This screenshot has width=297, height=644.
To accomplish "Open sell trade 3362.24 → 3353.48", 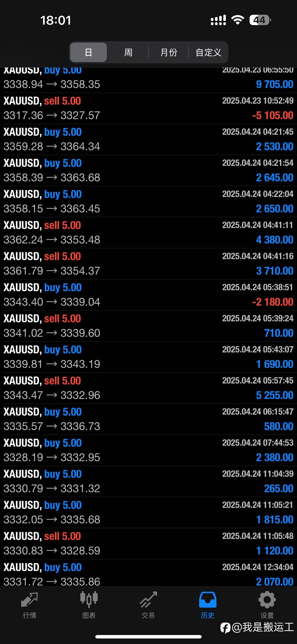I will (148, 232).
